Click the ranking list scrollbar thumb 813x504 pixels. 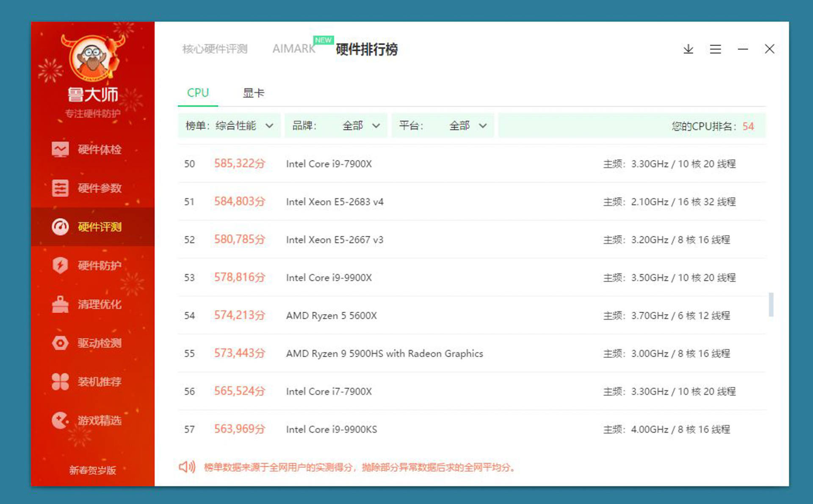pos(771,304)
